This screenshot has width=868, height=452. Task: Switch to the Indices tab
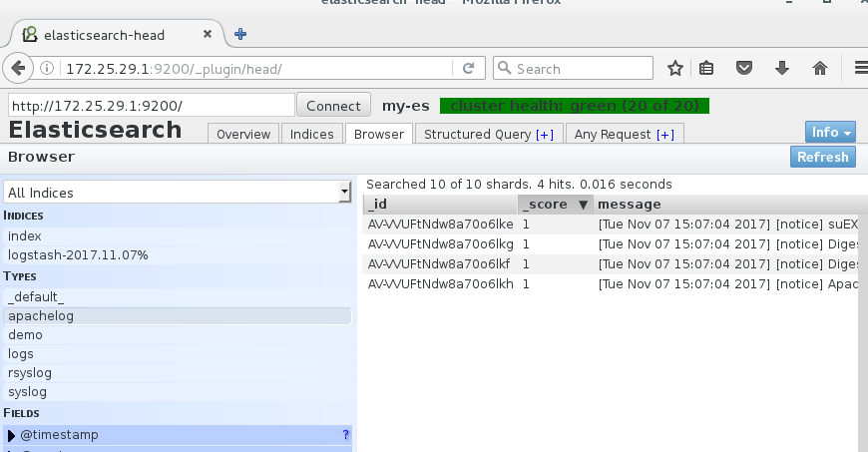(311, 134)
